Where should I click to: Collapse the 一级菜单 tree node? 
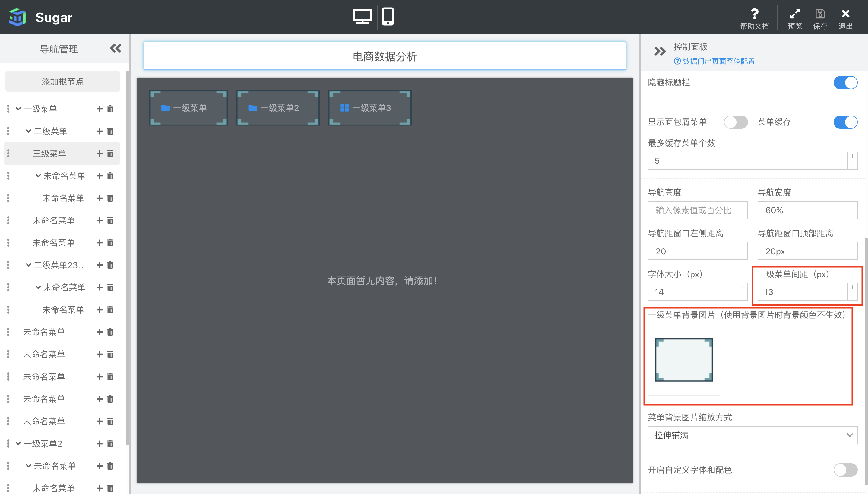coord(18,109)
